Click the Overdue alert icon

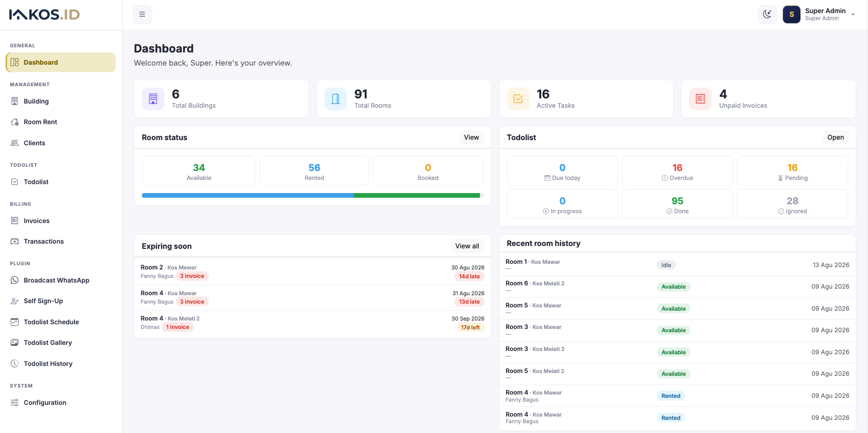[664, 178]
